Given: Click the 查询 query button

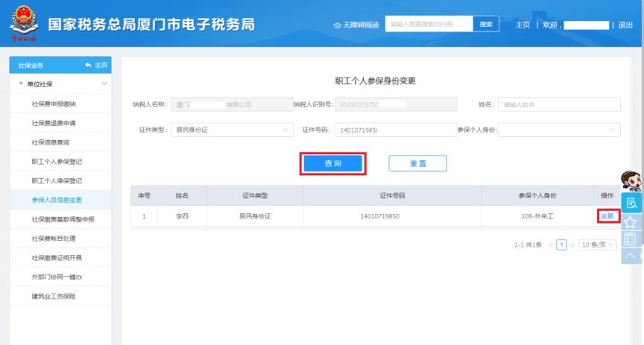Looking at the screenshot, I should pyautogui.click(x=333, y=164).
